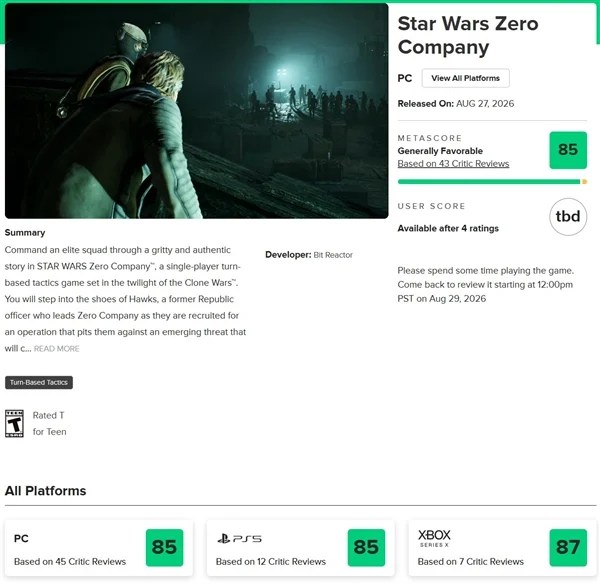600x586 pixels.
Task: Click the game hero screenshot
Action: (x=197, y=111)
